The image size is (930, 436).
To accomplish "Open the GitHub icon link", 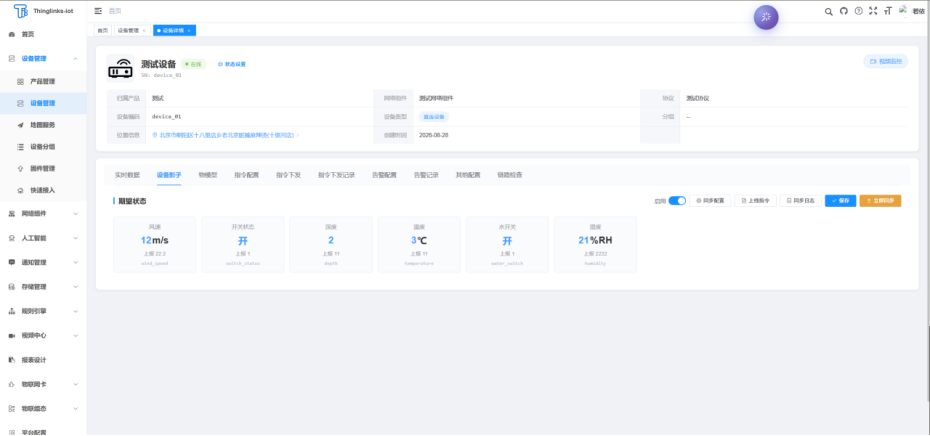I will (x=843, y=11).
